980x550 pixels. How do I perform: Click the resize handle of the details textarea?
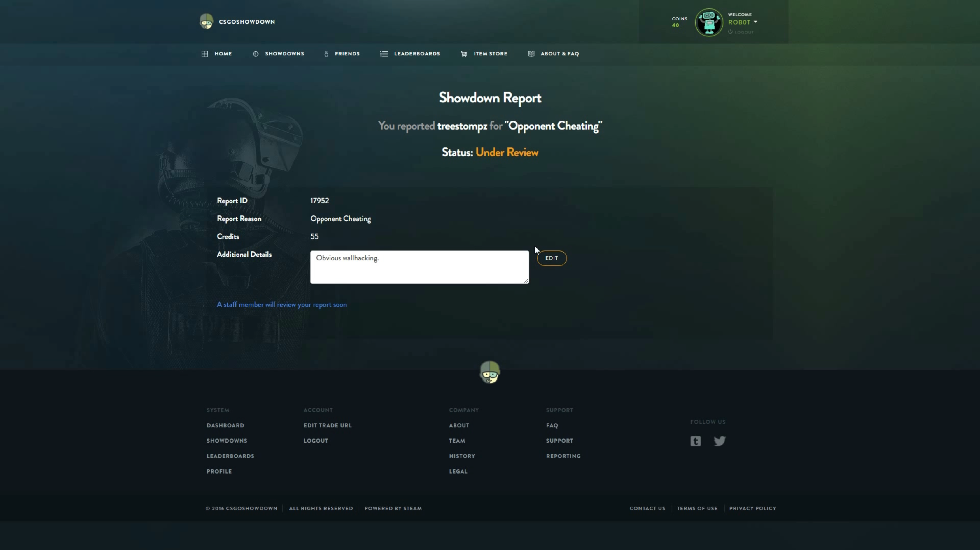pyautogui.click(x=526, y=281)
